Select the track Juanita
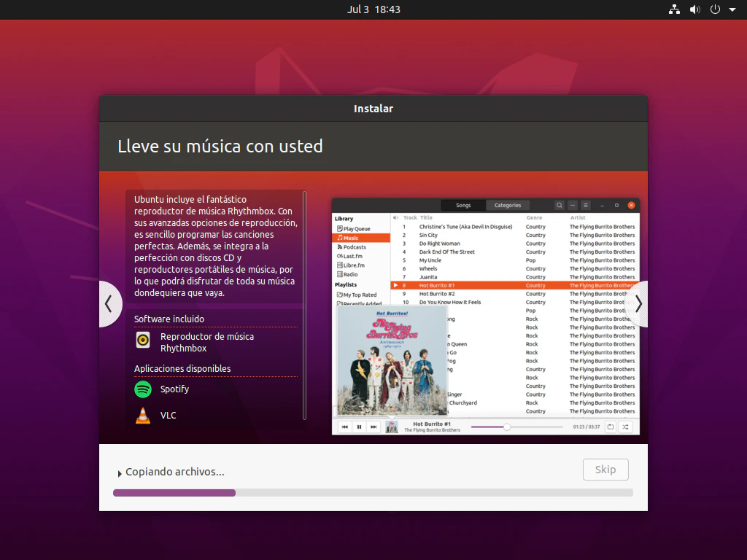Image resolution: width=747 pixels, height=560 pixels. [514, 277]
